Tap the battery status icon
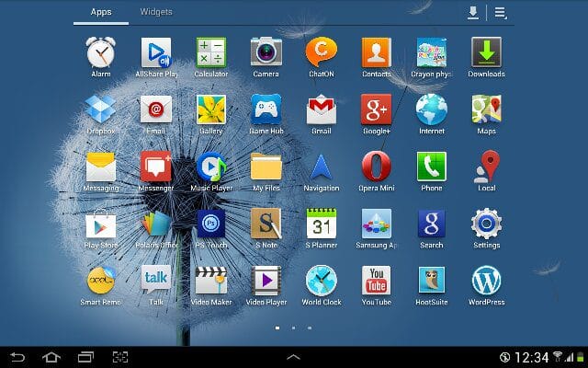 [x=581, y=357]
